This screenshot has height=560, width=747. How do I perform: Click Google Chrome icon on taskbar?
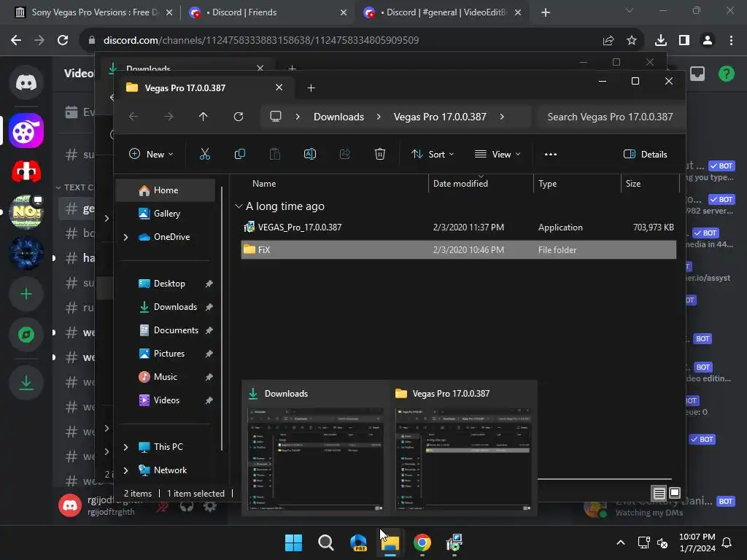tap(422, 542)
